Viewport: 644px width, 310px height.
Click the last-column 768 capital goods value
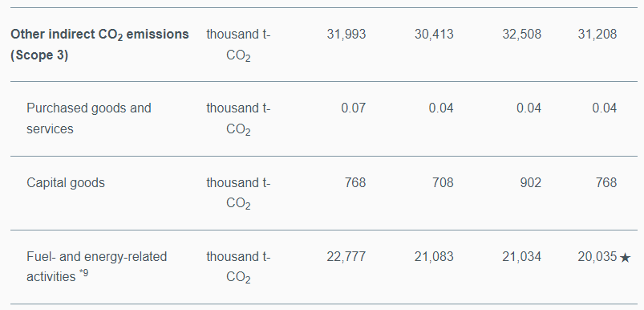pos(606,182)
